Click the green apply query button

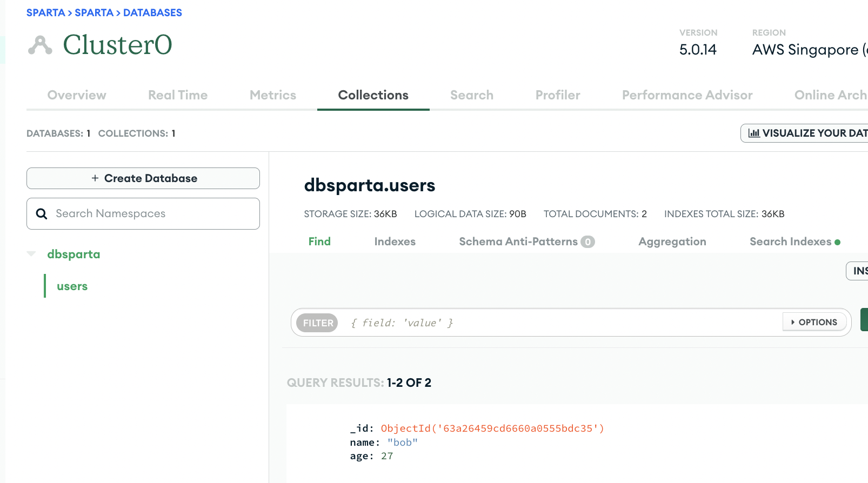coord(864,319)
